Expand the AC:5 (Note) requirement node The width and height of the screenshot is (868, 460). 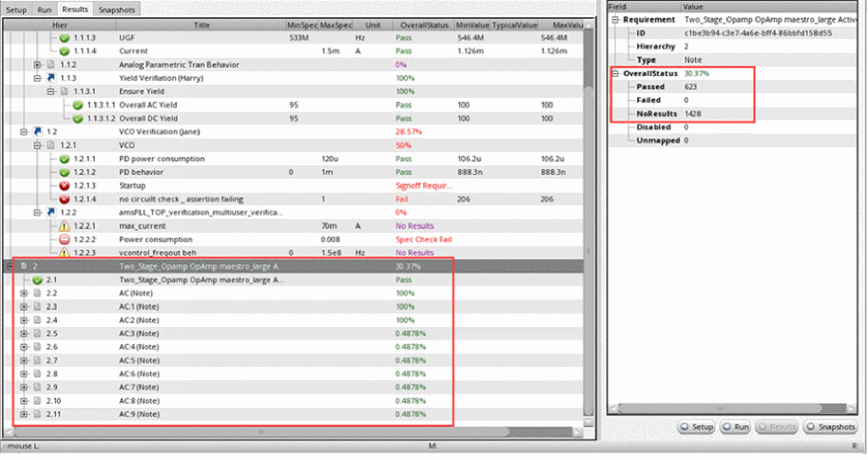[24, 360]
